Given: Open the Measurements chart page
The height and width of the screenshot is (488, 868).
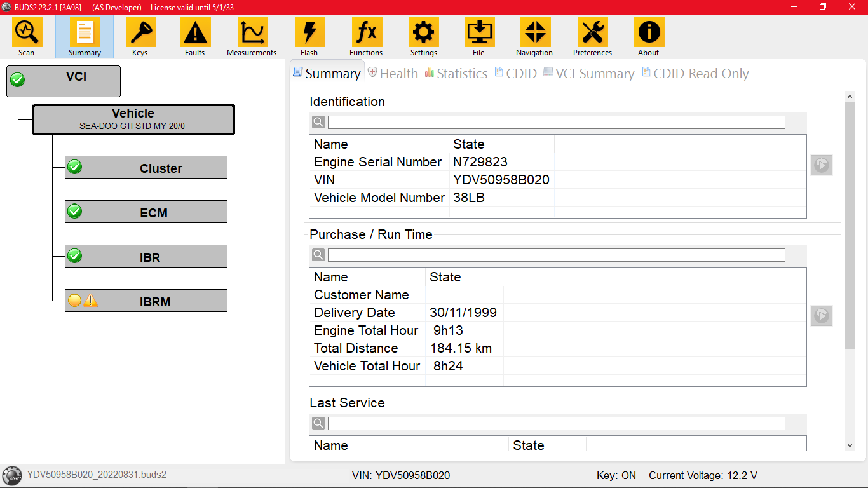Looking at the screenshot, I should 252,37.
